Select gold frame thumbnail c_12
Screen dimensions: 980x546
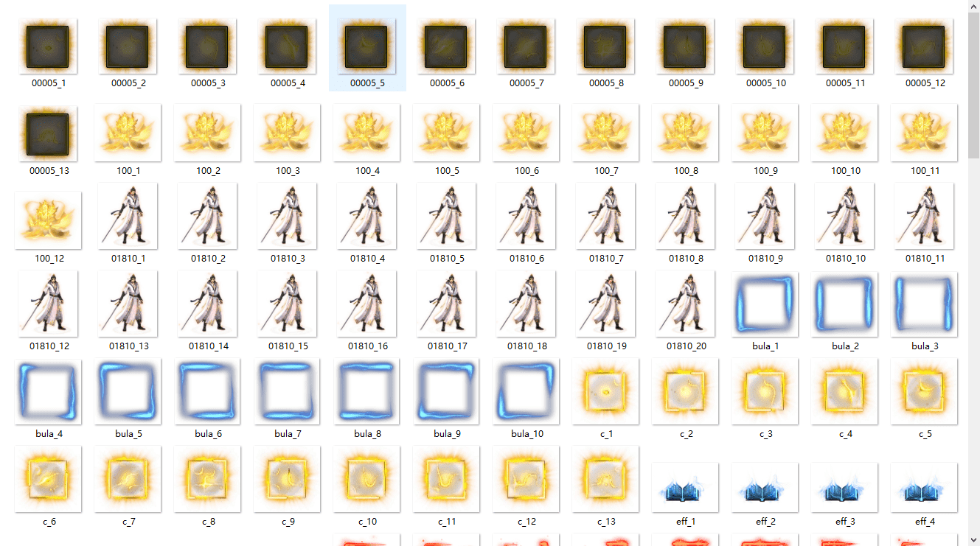point(526,479)
